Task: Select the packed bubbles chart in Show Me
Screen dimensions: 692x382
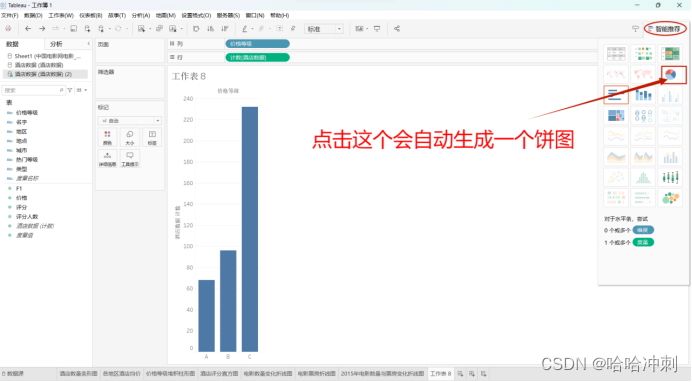Action: pos(671,198)
